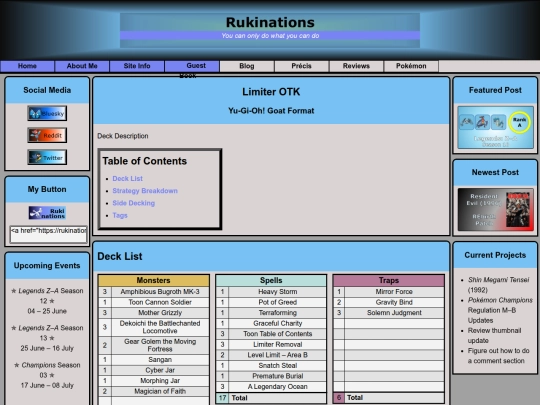Screen dimensions: 540x405
Task: Jump to Side Decking section
Action: click(134, 203)
